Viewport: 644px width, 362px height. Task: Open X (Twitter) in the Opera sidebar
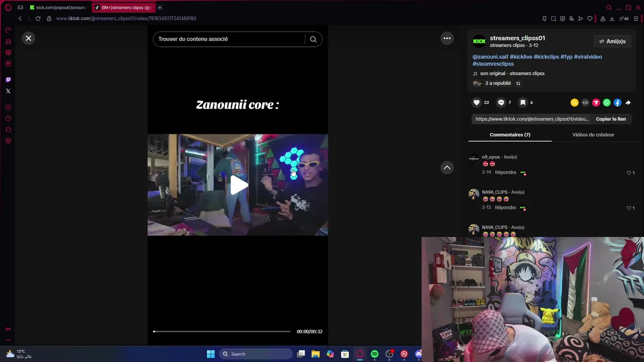8,91
